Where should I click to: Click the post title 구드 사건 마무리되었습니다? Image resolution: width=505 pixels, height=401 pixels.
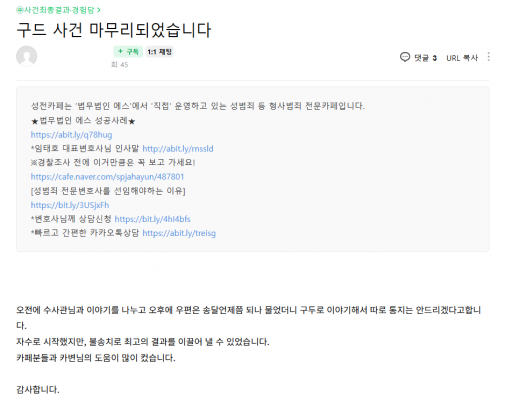tap(114, 30)
